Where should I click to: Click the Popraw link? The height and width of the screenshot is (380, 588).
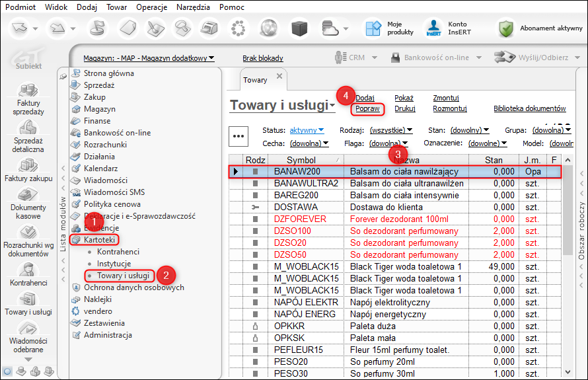366,108
